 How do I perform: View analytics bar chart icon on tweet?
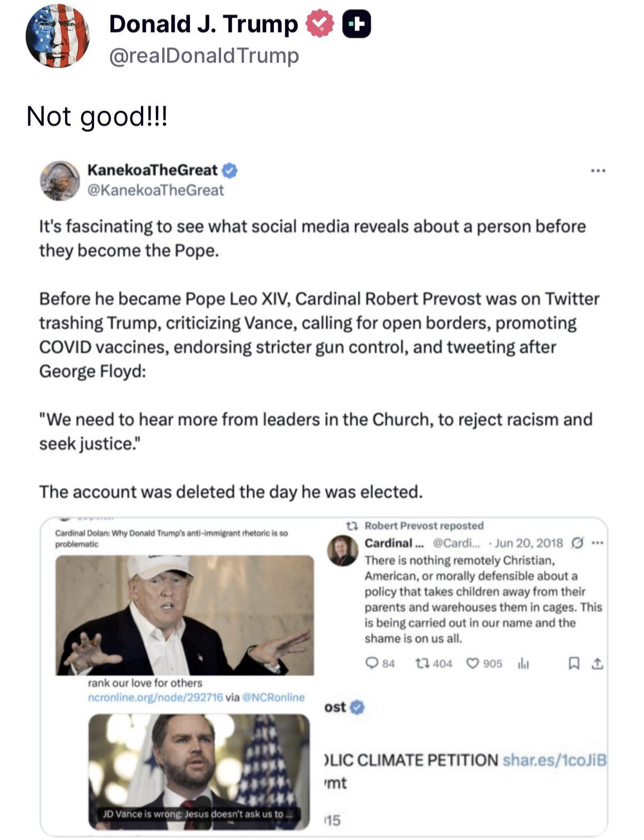pos(523,663)
